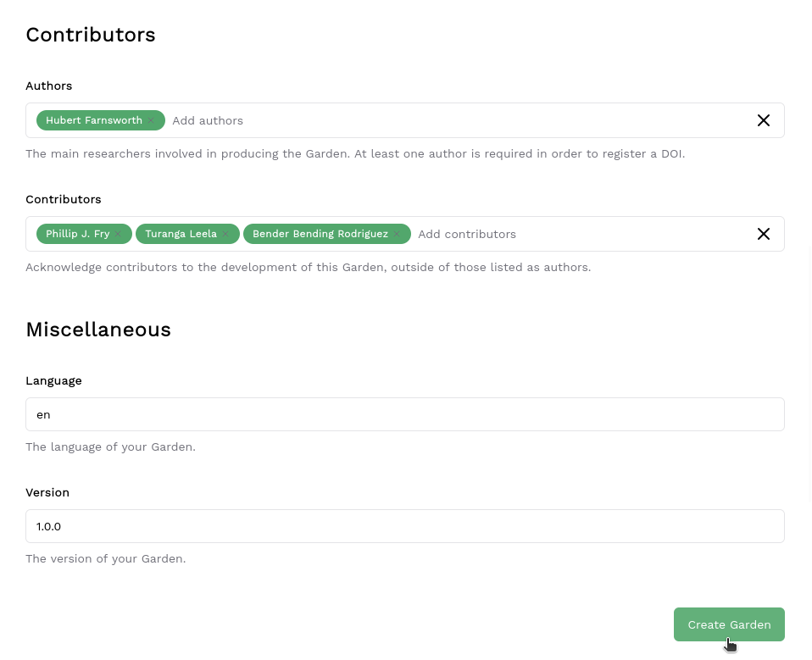Click the Authors field label

48,86
